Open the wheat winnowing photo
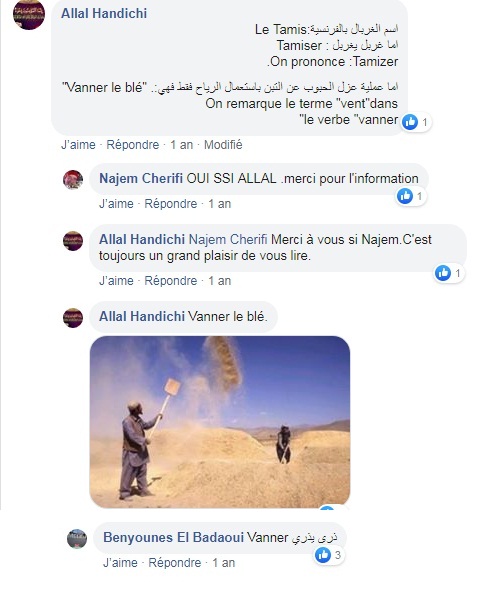This screenshot has height=592, width=502. click(220, 422)
